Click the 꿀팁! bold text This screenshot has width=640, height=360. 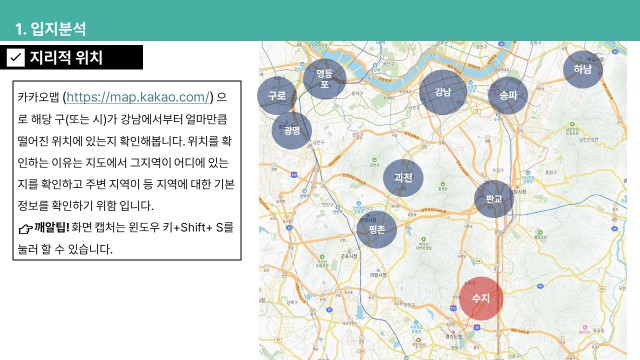pyautogui.click(x=52, y=227)
